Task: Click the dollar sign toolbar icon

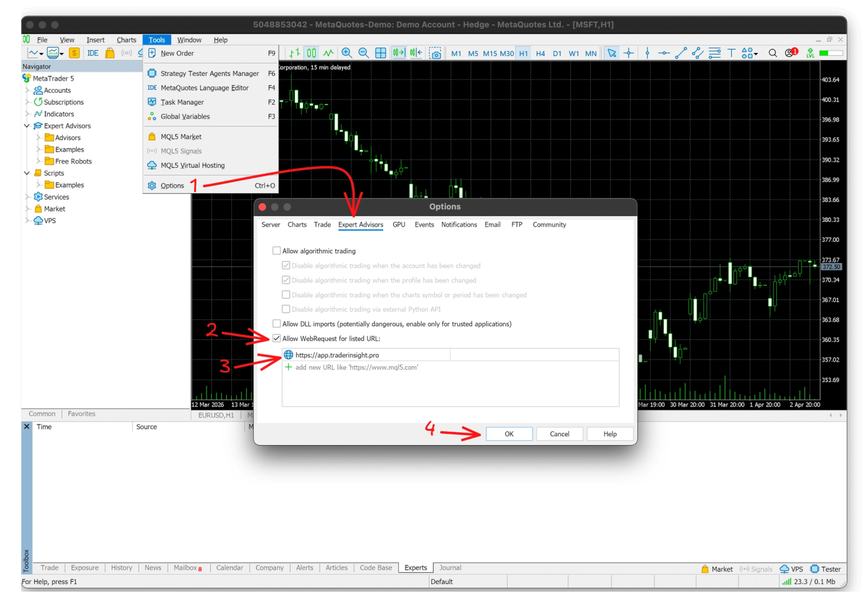Action: pos(74,53)
